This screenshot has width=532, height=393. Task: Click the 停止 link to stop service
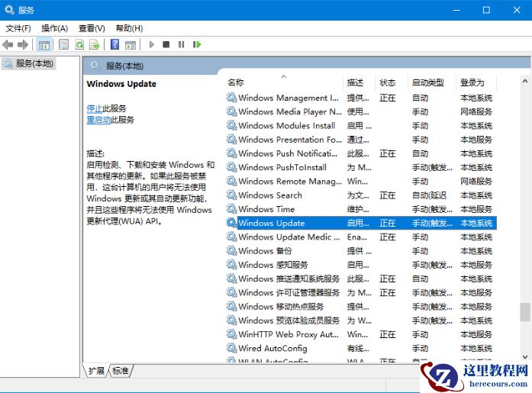click(x=95, y=108)
